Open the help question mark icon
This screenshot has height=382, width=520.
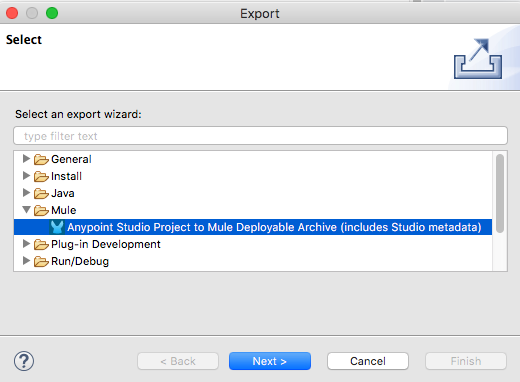(x=24, y=361)
